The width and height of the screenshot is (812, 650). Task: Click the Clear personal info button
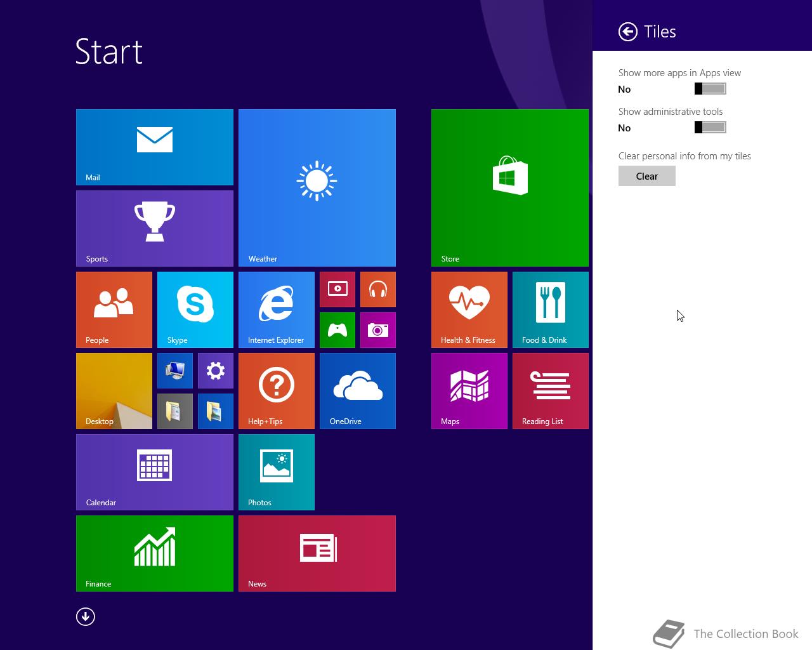click(647, 176)
